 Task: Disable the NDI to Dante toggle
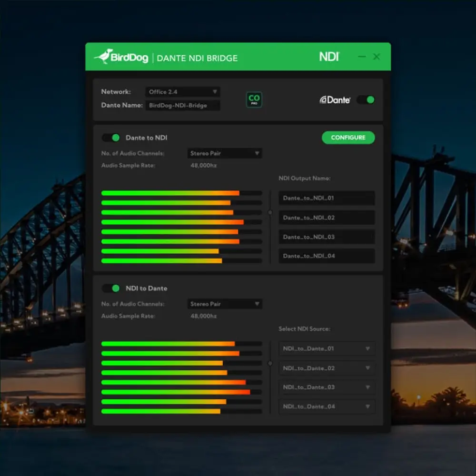click(111, 288)
